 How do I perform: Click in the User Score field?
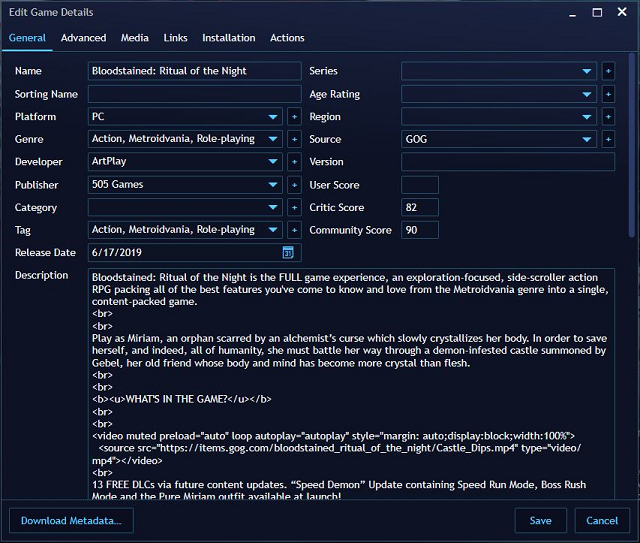(x=420, y=185)
